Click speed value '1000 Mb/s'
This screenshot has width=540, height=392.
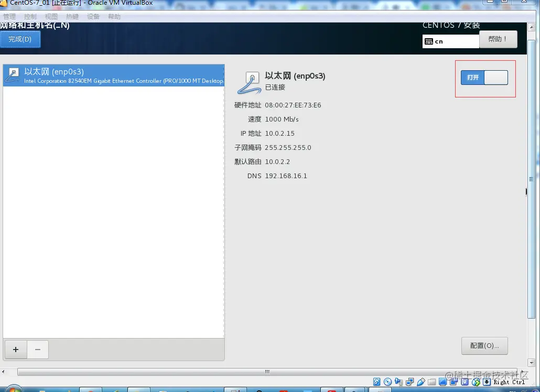click(282, 119)
